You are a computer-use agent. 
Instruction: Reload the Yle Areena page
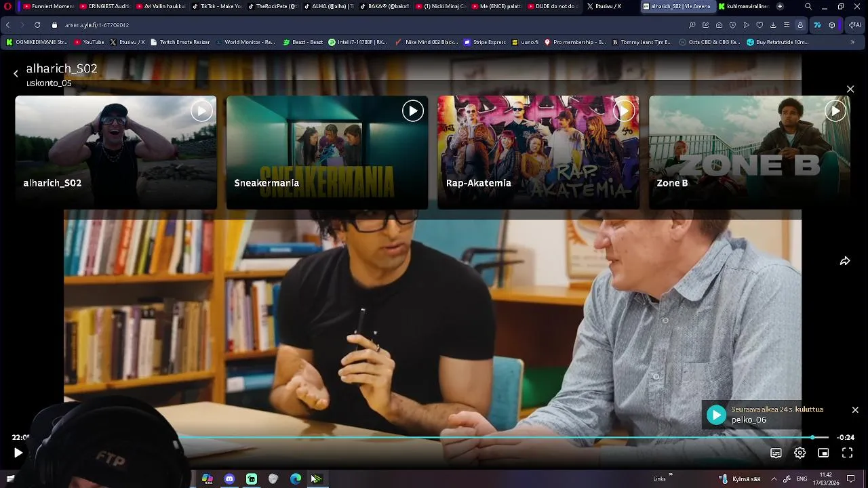coord(37,25)
